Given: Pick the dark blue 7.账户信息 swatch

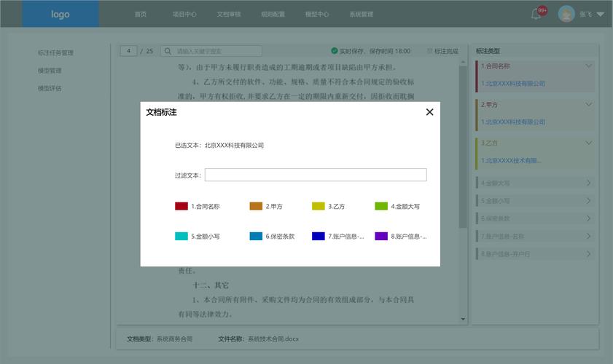Looking at the screenshot, I should [319, 237].
